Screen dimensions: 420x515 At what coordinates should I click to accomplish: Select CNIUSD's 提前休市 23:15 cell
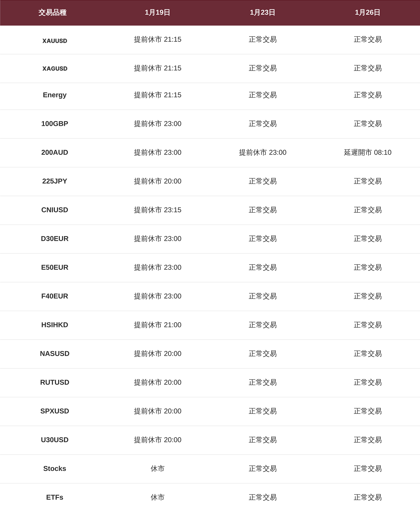(x=157, y=210)
